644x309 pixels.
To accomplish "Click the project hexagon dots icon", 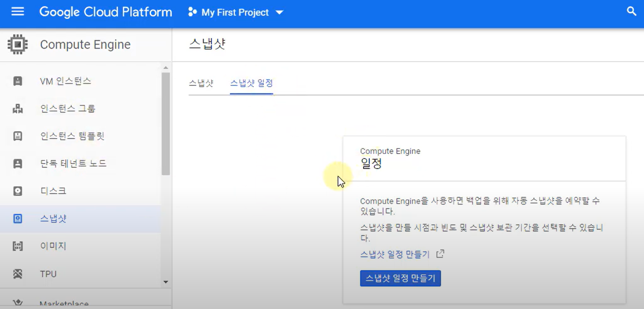I will tap(192, 12).
